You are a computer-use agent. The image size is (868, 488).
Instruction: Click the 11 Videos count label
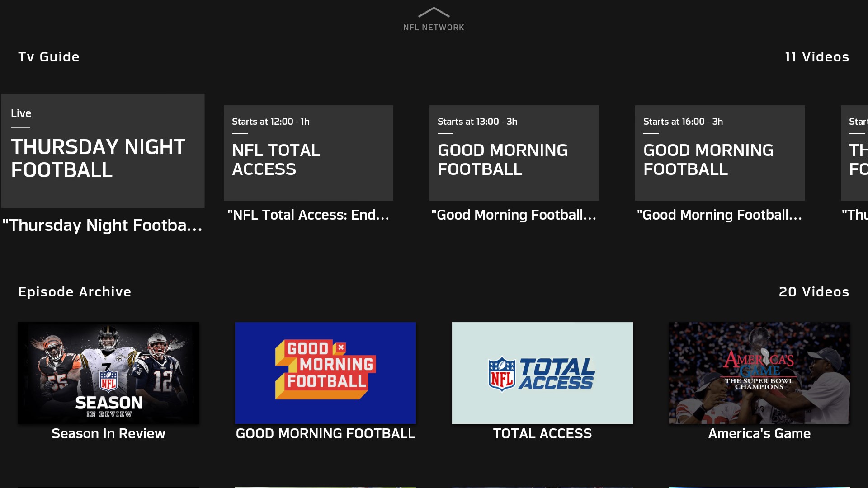[817, 57]
